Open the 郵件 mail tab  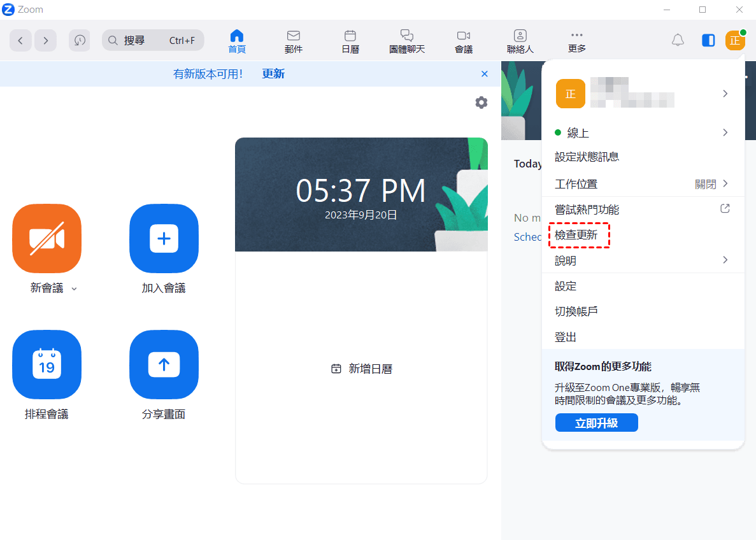[x=294, y=41]
